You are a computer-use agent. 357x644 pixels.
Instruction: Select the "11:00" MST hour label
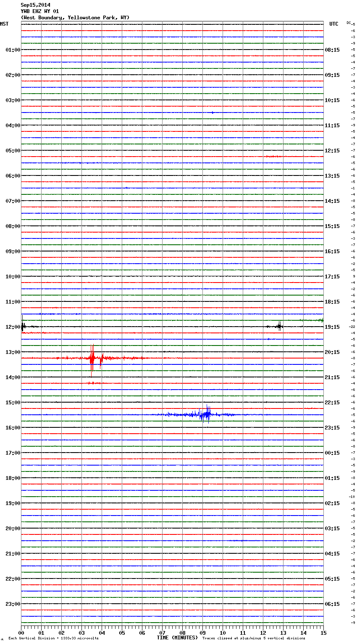coord(13,302)
